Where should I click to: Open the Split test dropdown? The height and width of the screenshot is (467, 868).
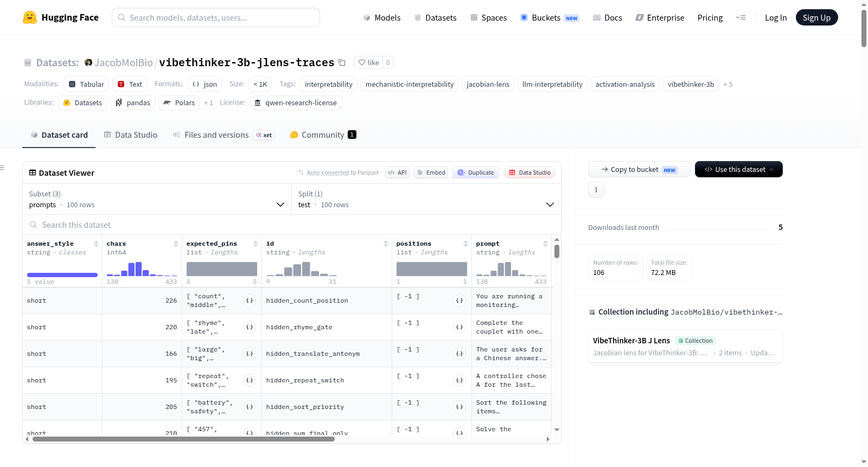[426, 199]
